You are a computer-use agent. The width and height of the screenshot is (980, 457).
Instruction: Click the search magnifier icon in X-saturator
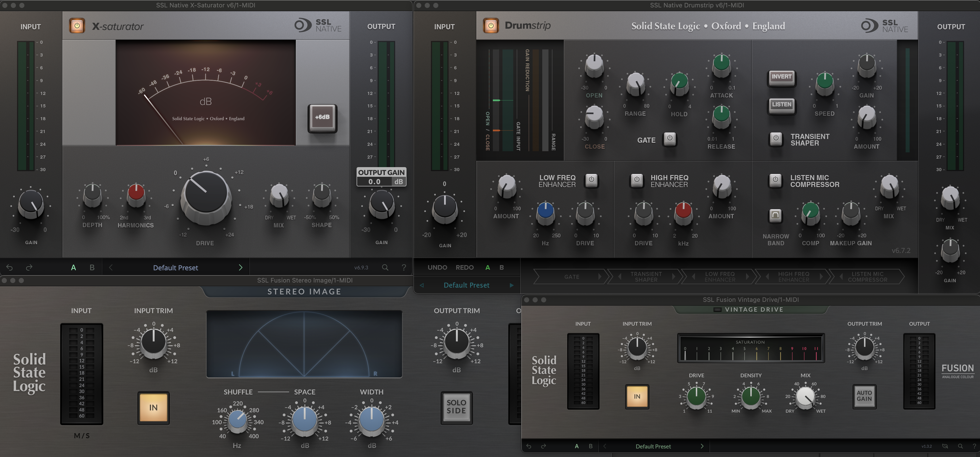(x=385, y=268)
